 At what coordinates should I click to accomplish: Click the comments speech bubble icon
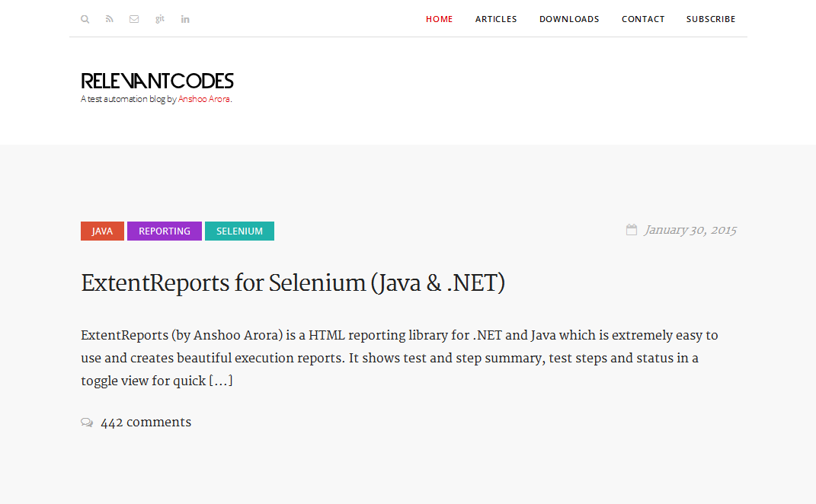(87, 423)
